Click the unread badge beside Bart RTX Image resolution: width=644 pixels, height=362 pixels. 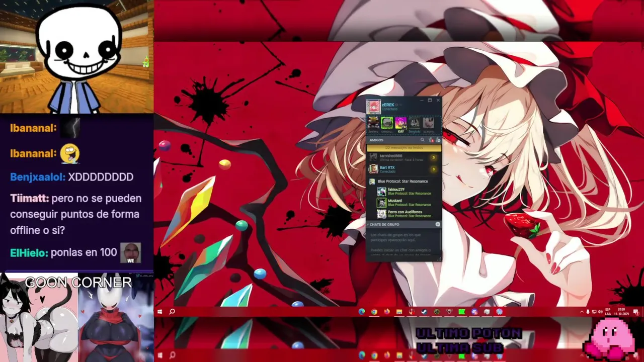(x=433, y=169)
